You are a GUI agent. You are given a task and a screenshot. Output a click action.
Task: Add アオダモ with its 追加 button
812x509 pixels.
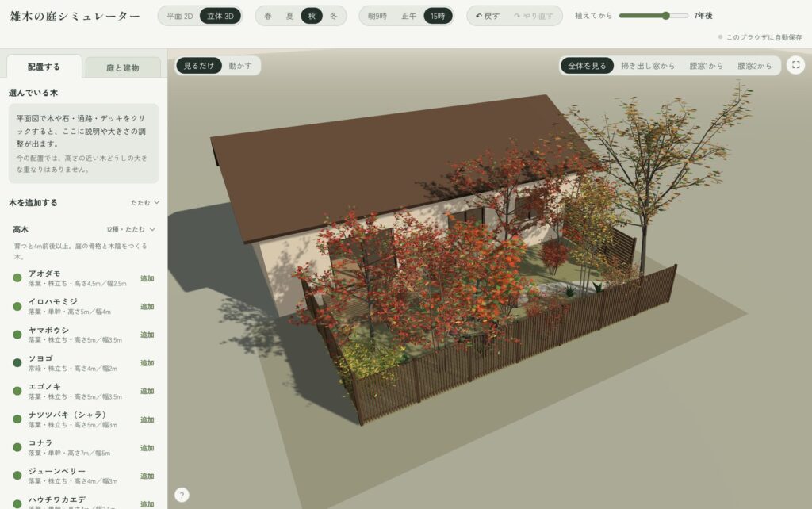[147, 278]
